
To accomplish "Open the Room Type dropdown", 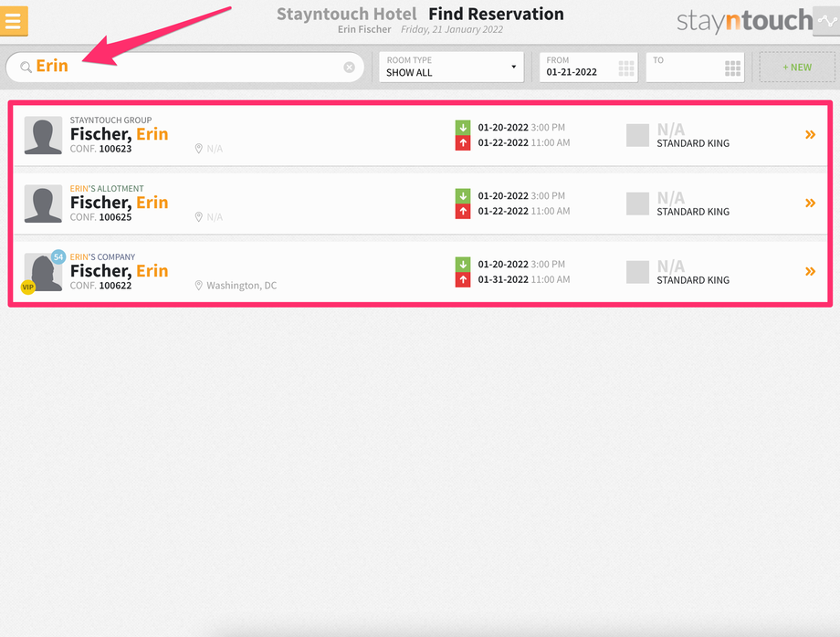I will coord(451,67).
